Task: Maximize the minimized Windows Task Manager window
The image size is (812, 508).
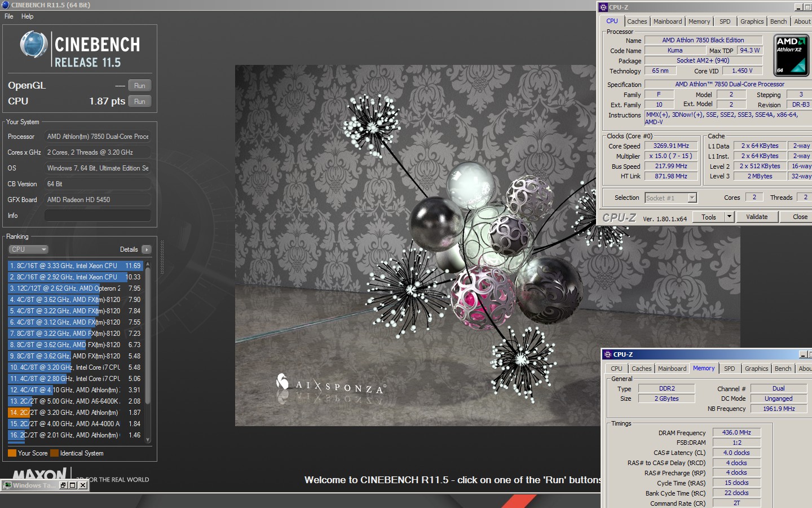Action: point(73,485)
